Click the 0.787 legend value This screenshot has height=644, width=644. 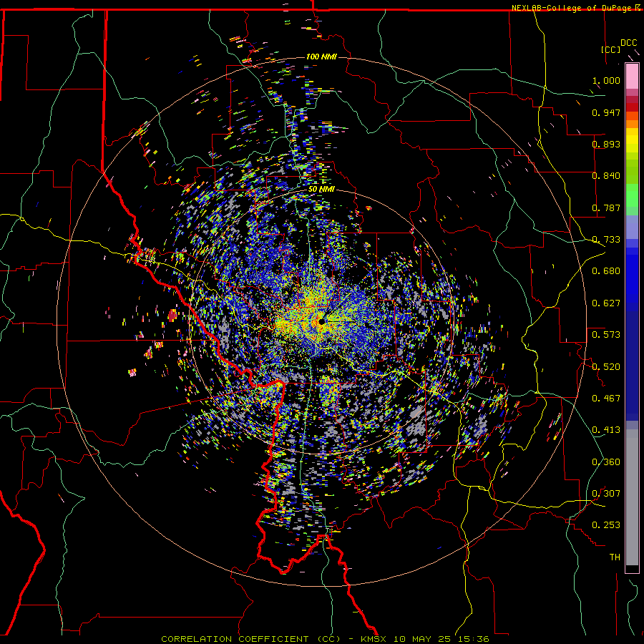(606, 208)
